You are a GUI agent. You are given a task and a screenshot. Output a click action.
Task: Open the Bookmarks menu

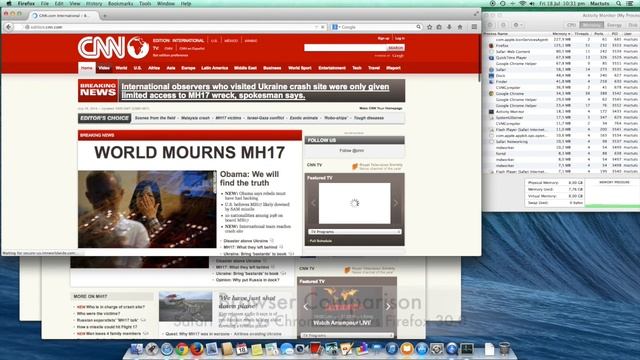120,3
